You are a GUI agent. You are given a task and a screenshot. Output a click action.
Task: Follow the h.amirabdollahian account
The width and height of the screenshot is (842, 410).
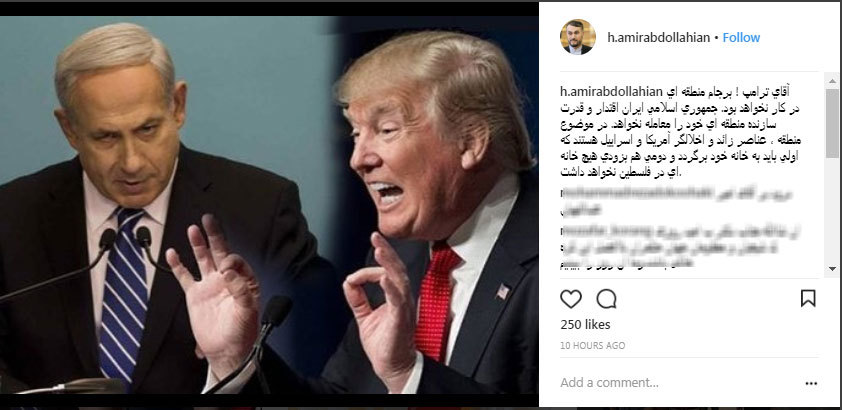(741, 38)
